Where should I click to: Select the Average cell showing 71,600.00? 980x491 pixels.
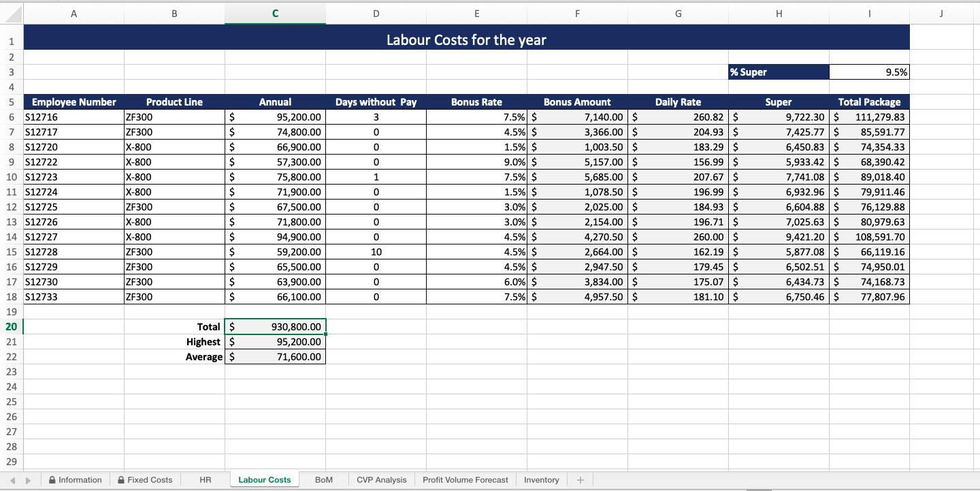click(275, 356)
